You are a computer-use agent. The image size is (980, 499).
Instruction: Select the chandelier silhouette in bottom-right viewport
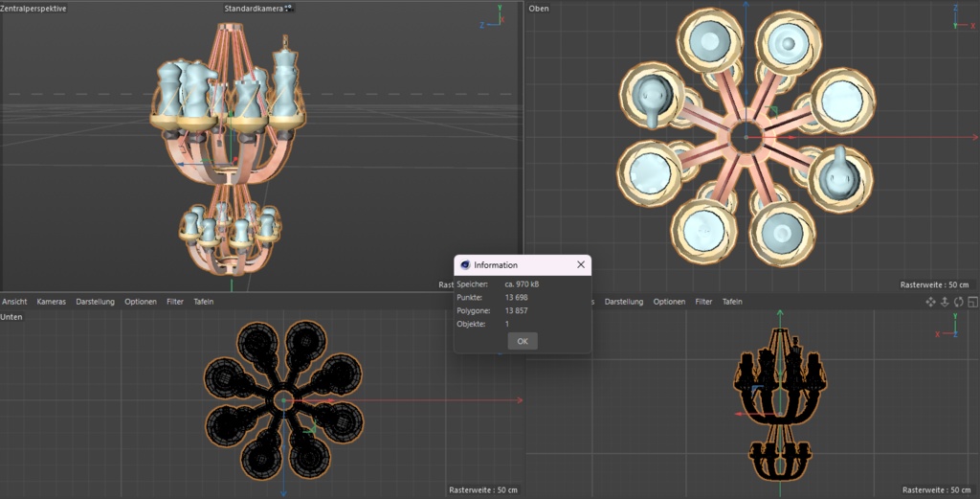tap(780, 403)
